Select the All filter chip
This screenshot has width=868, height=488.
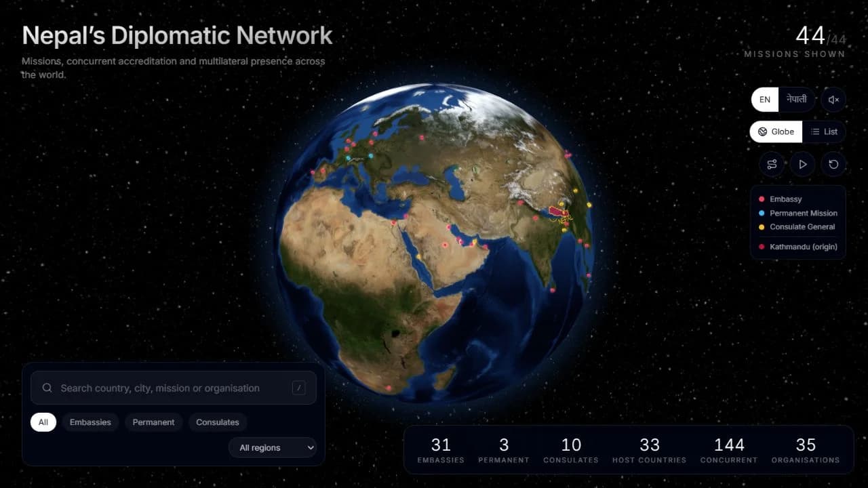click(x=43, y=422)
